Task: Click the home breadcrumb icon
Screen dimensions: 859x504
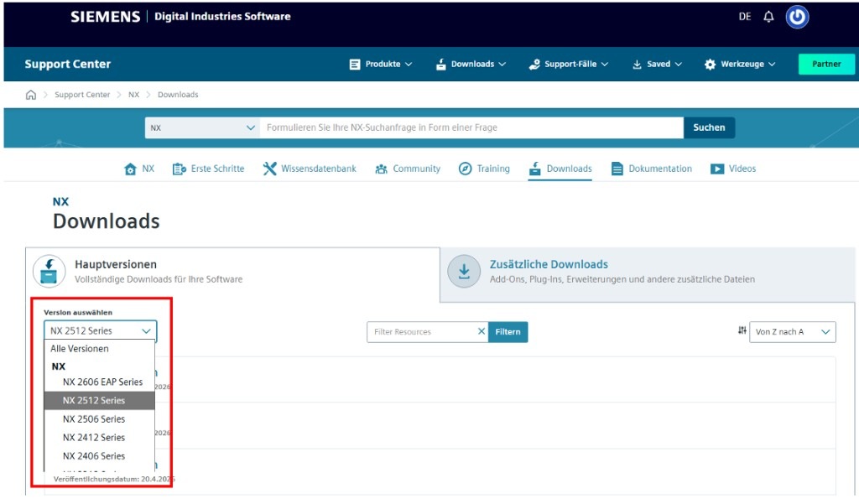Action: [31, 95]
